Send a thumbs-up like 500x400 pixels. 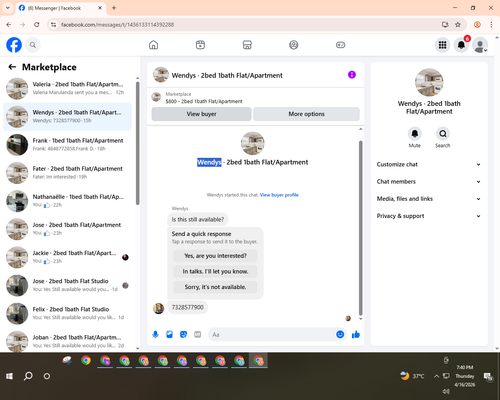tap(356, 334)
